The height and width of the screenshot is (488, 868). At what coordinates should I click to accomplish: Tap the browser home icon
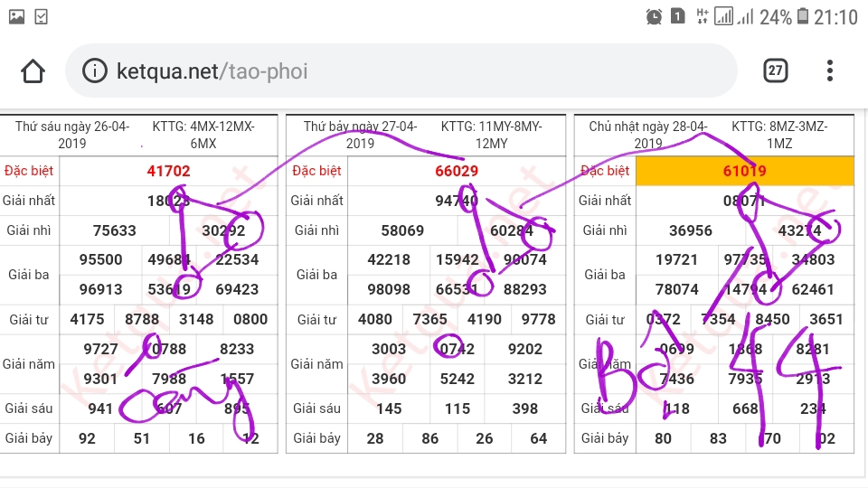point(33,71)
